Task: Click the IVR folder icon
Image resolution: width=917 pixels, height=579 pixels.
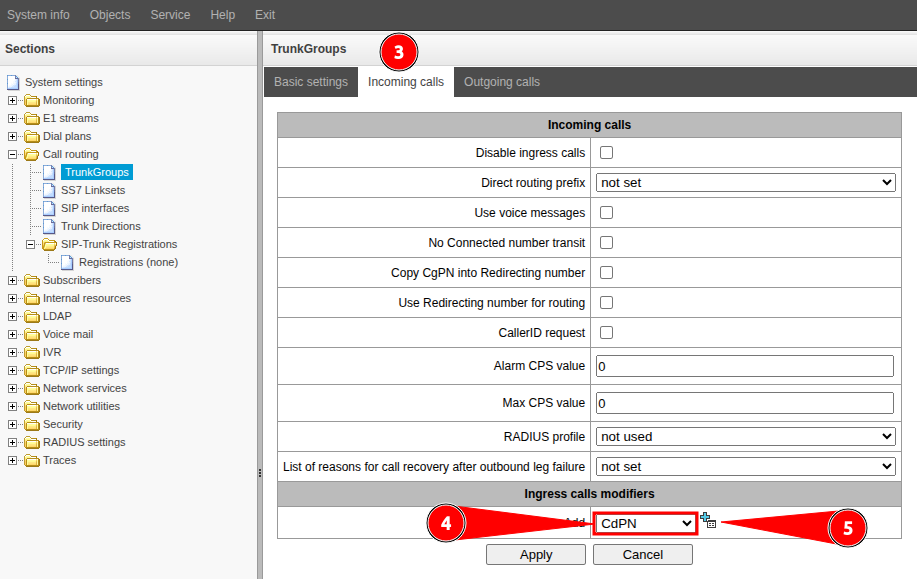Action: (32, 353)
